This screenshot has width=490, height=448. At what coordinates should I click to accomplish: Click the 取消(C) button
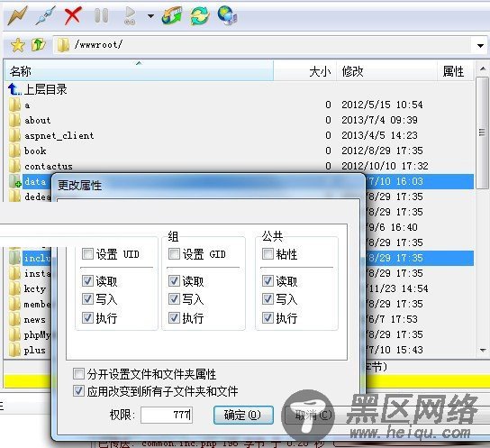click(313, 415)
